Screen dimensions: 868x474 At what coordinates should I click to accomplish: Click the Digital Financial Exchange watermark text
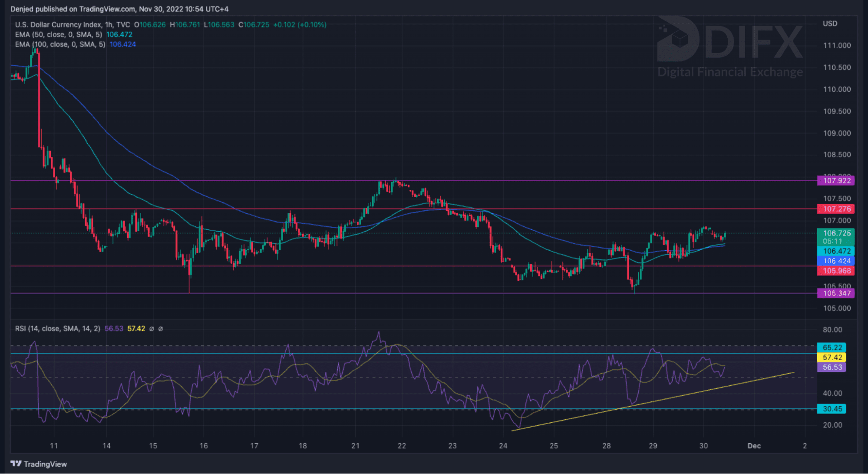click(730, 72)
